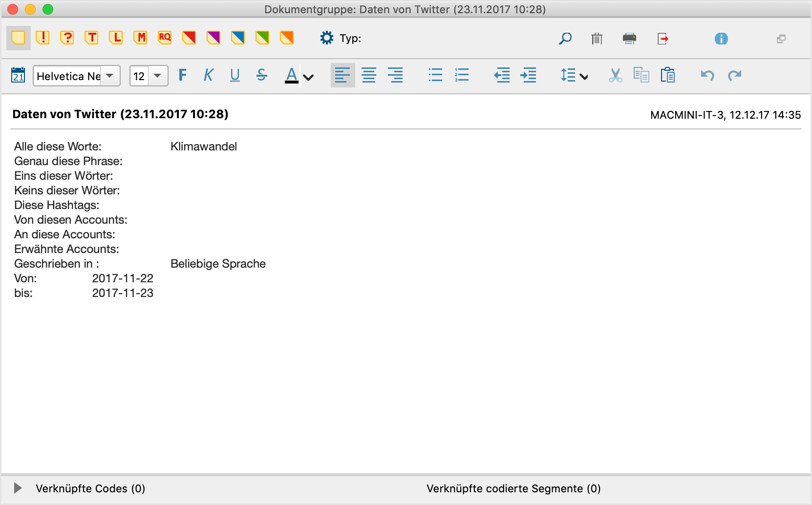Choose the purple corner memo icon
Screen dimensions: 812x505
214,38
